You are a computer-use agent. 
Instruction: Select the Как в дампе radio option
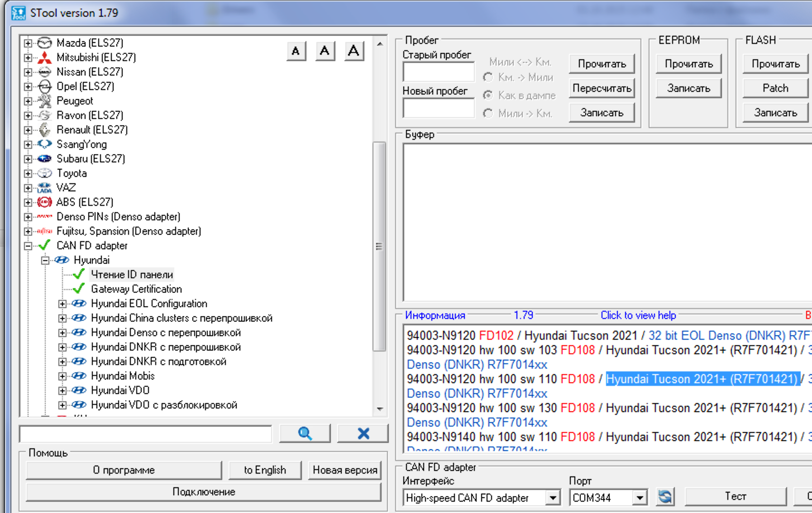[x=488, y=95]
